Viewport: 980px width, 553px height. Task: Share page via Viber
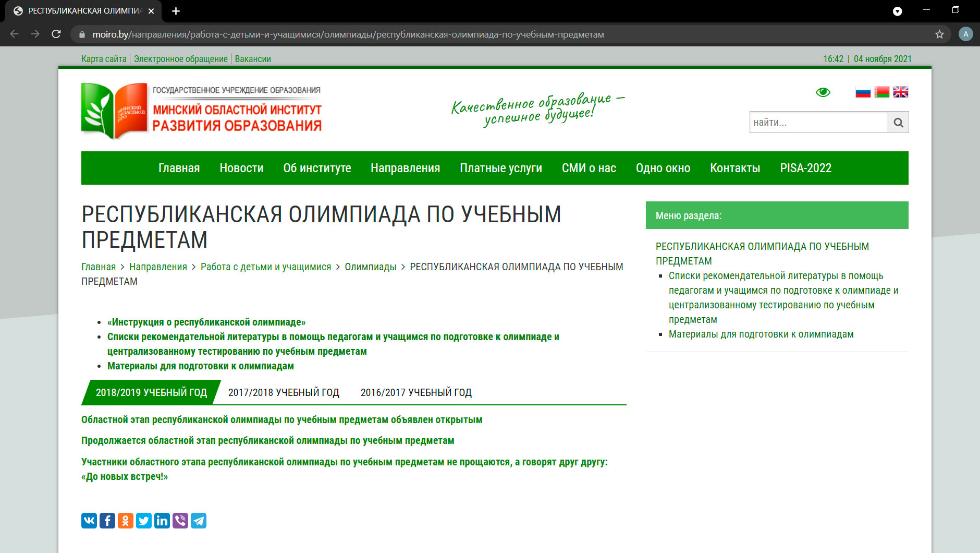[180, 521]
